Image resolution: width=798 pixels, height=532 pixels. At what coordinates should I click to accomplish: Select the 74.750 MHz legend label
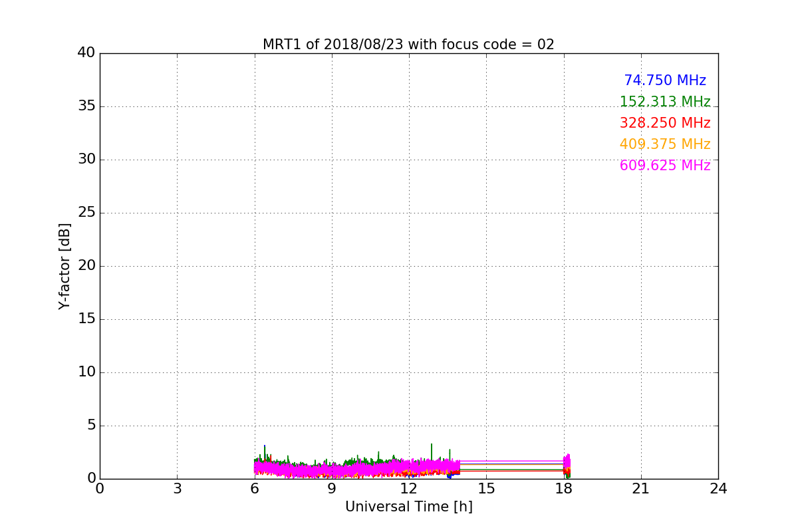click(x=665, y=80)
